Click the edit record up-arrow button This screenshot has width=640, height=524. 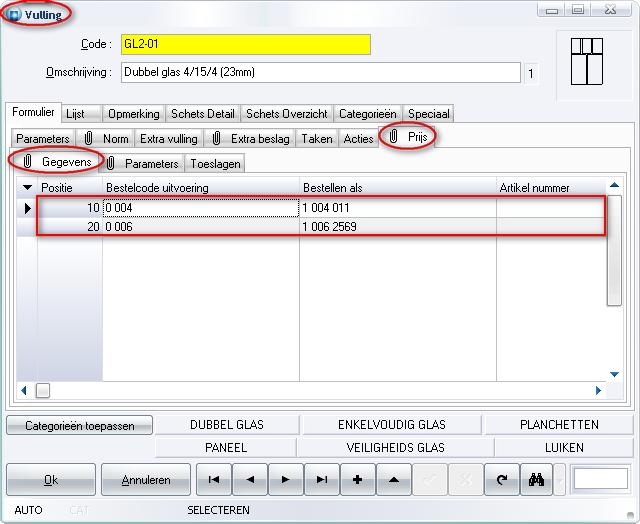coord(393,480)
